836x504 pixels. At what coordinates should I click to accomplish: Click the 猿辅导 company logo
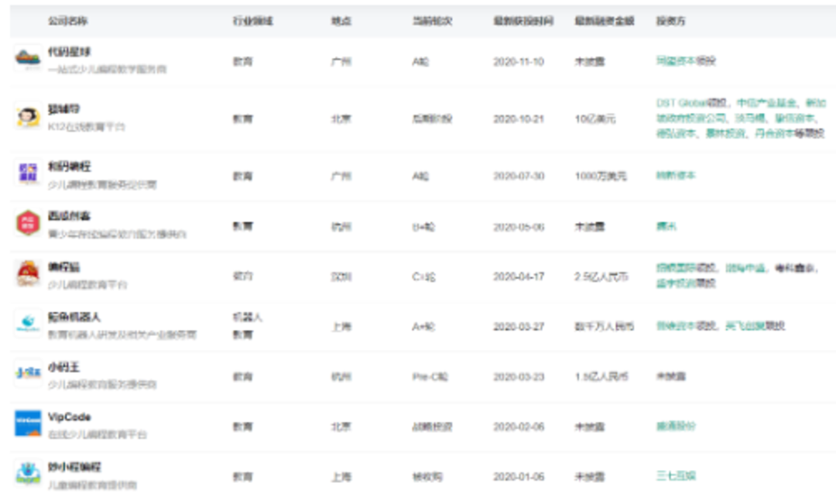(28, 115)
